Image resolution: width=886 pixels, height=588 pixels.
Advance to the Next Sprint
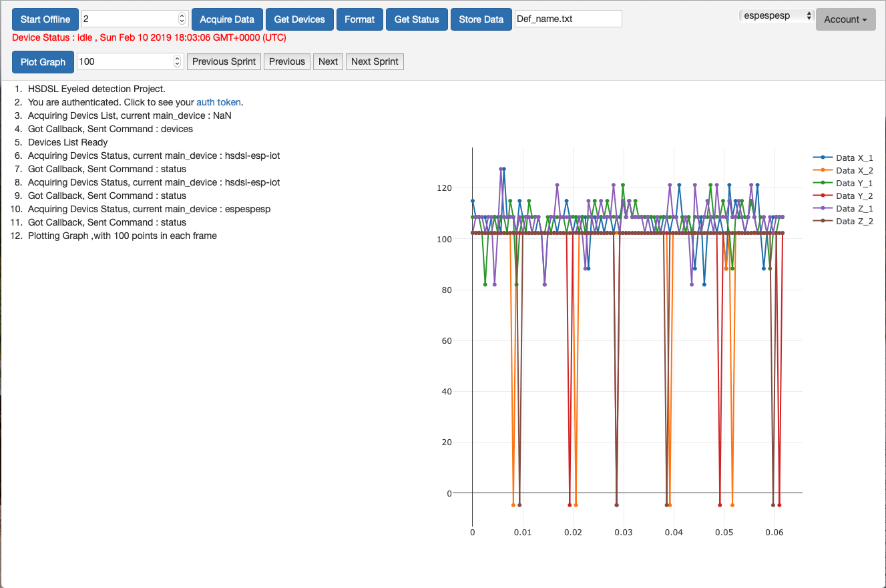tap(375, 61)
